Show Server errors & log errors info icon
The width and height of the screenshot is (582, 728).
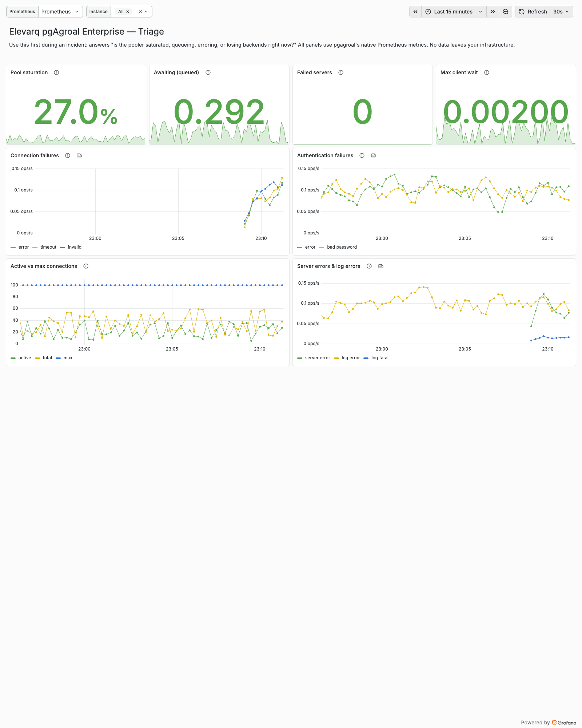point(369,266)
